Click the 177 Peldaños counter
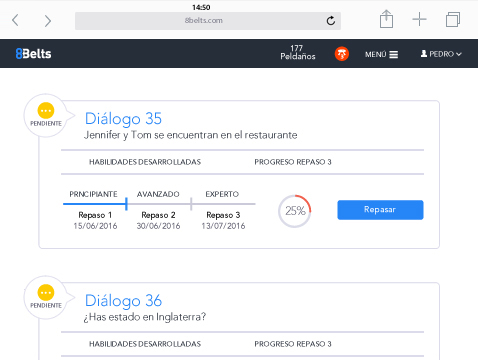Viewport: 478px width, 360px height. click(297, 53)
